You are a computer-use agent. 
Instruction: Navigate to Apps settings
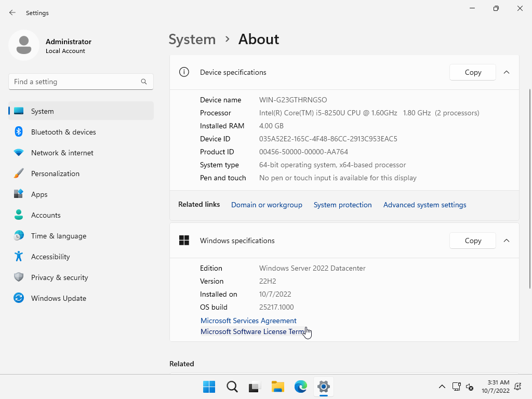coord(81,194)
